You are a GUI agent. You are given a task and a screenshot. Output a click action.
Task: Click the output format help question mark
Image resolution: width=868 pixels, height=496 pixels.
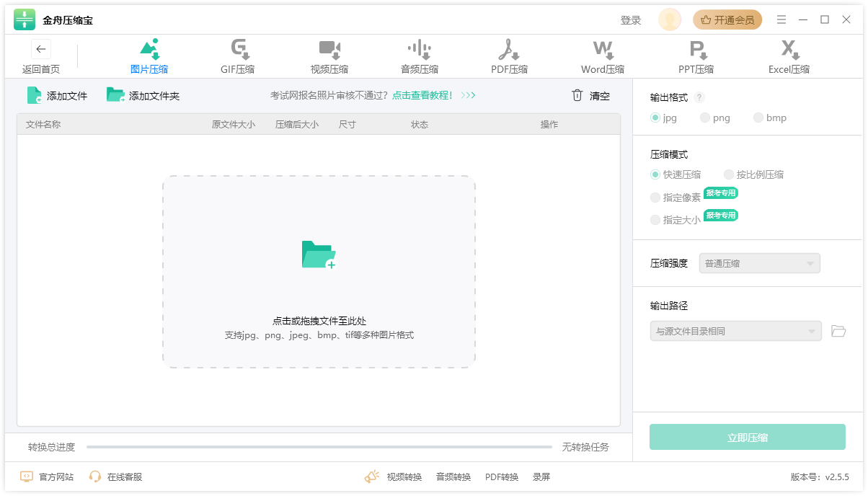point(699,97)
